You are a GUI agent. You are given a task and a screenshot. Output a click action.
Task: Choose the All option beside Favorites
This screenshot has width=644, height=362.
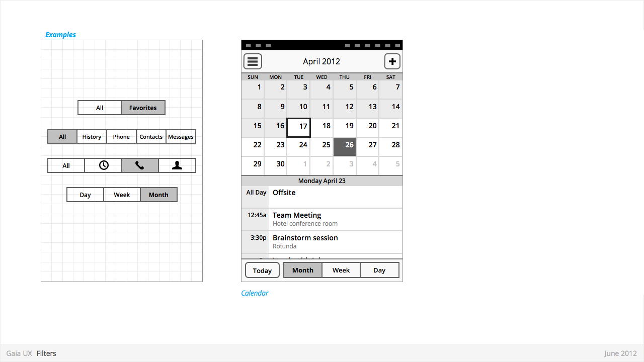[x=100, y=108]
